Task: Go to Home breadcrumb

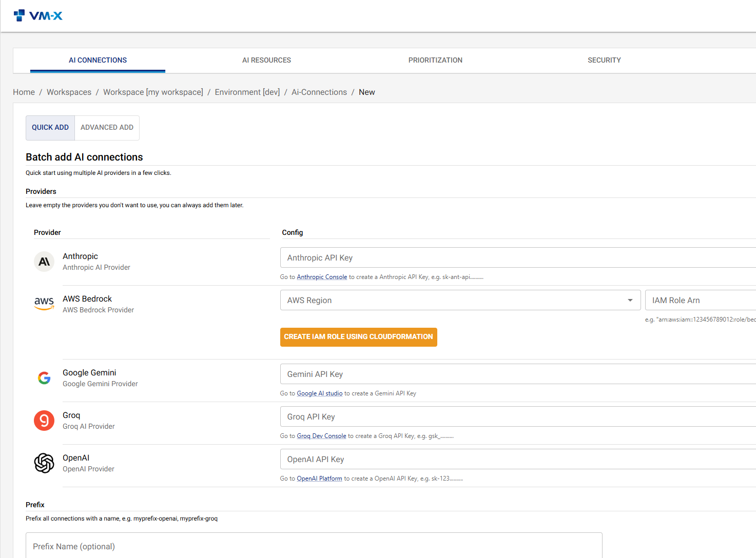Action: [24, 92]
